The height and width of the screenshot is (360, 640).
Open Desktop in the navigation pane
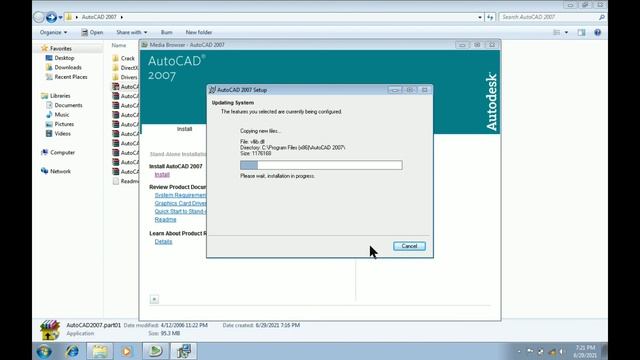click(x=64, y=58)
